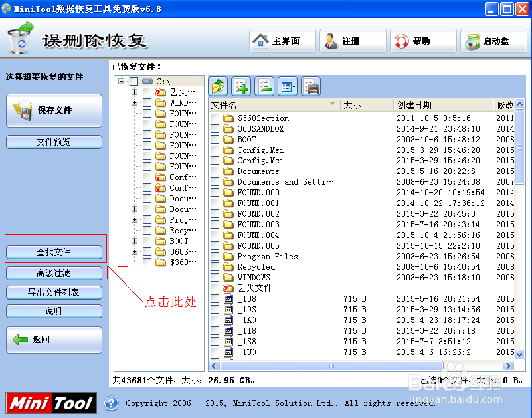
Task: Click the 保存文件 (Save Files) button
Action: [53, 111]
